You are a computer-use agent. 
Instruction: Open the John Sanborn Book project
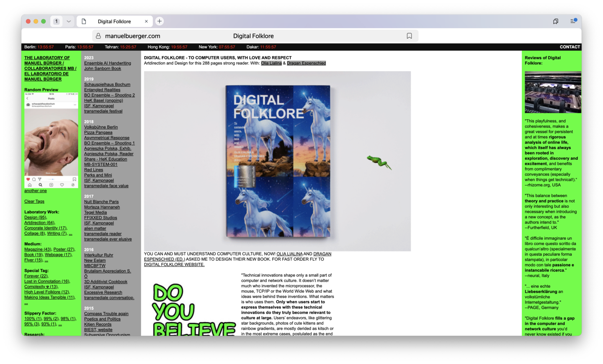tap(103, 69)
